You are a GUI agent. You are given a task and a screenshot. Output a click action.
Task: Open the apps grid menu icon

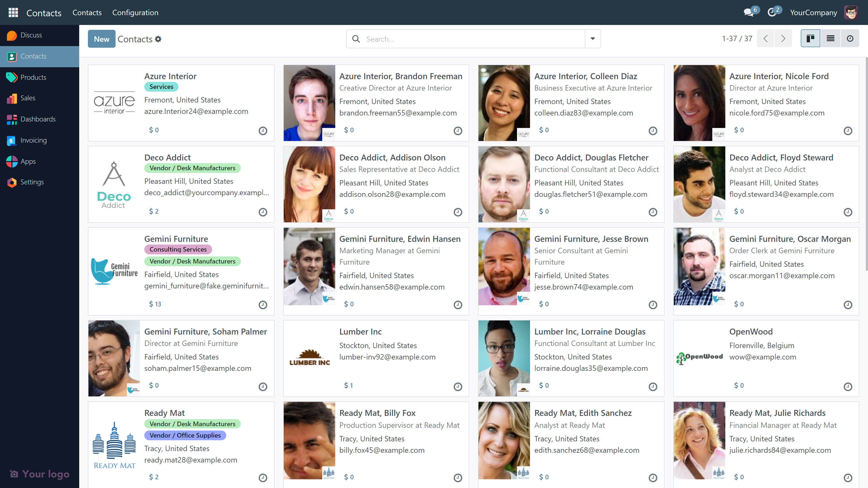point(13,12)
